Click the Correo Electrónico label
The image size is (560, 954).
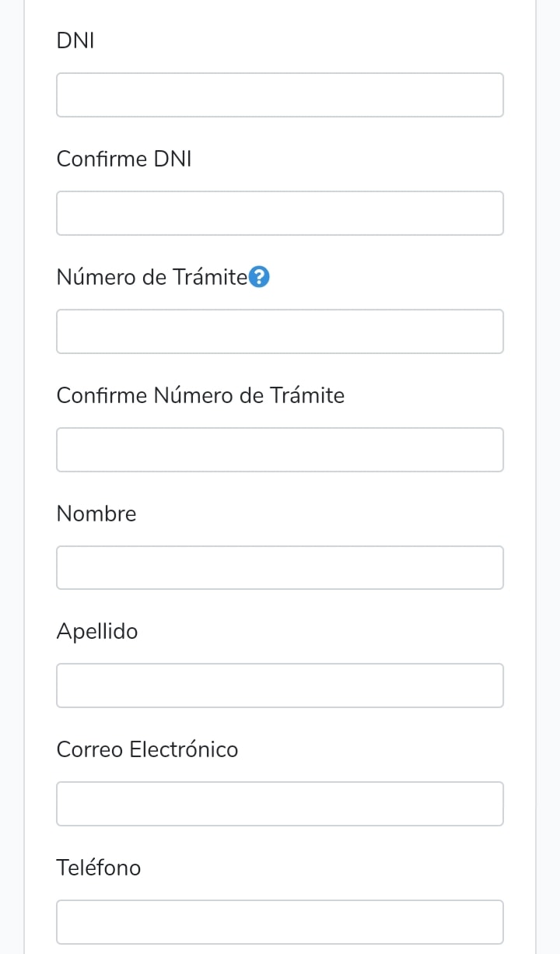pyautogui.click(x=147, y=750)
